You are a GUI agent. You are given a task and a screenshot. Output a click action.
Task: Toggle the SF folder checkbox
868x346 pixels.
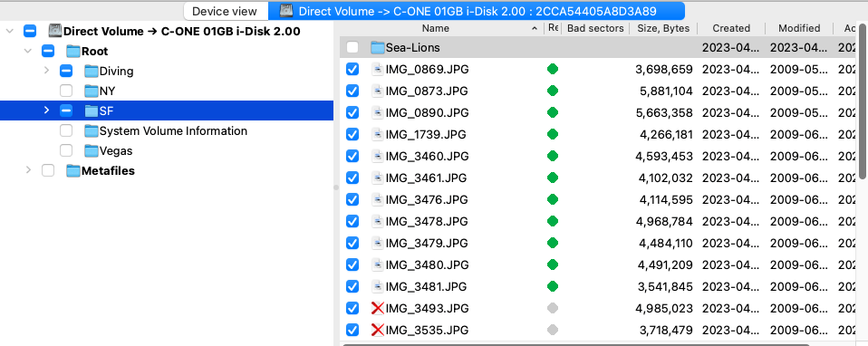pos(66,111)
